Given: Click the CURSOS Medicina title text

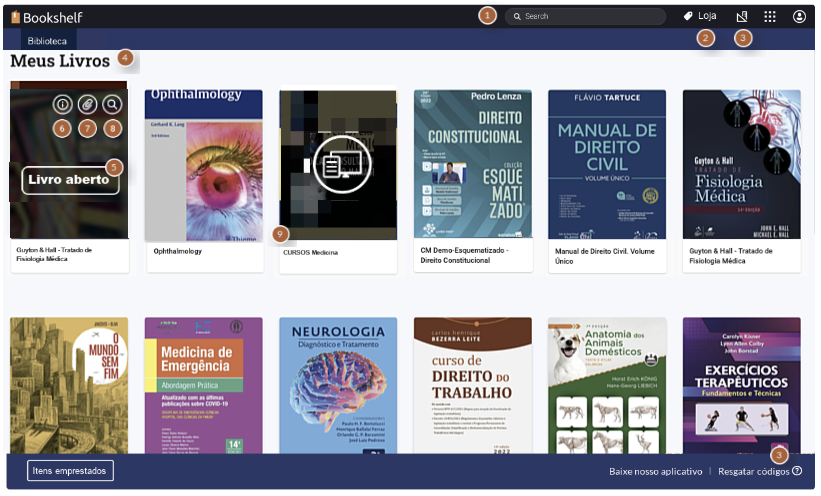Looking at the screenshot, I should [310, 252].
